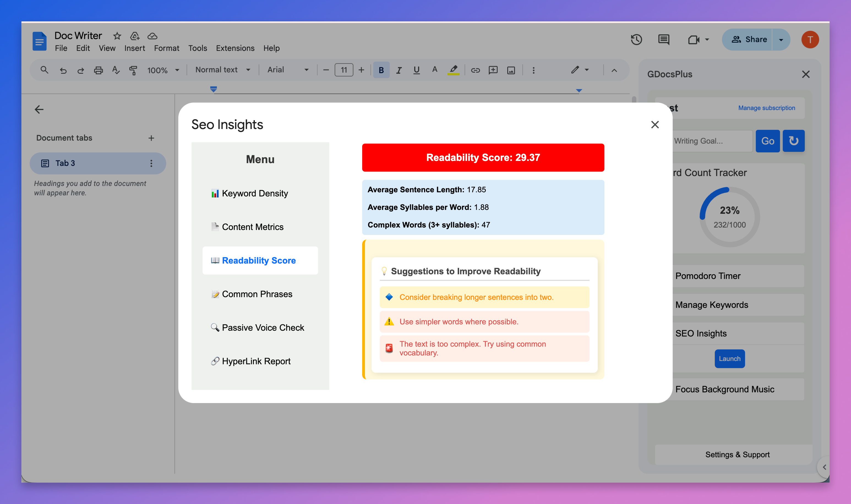851x504 pixels.
Task: Click the paint format roller icon
Action: (133, 70)
